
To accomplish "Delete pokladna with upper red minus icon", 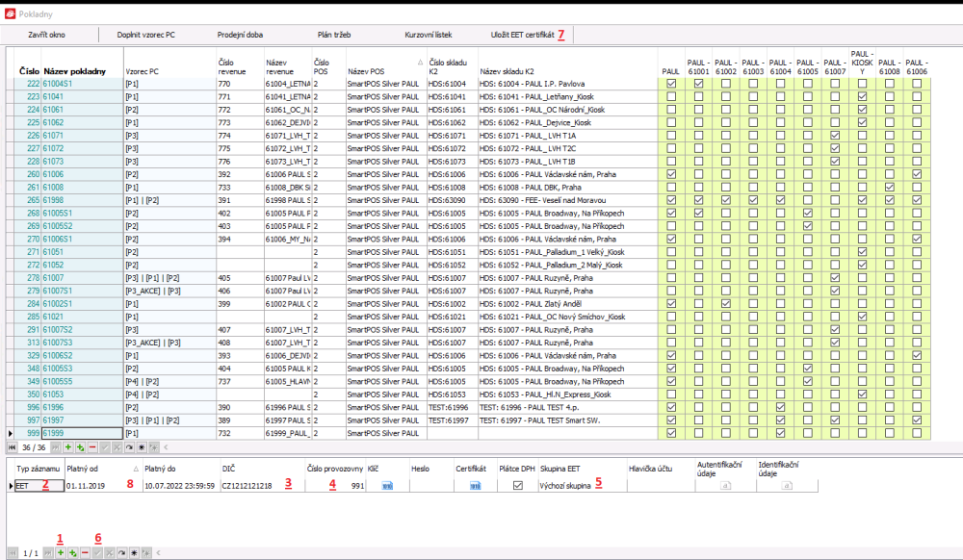I will 92,447.
